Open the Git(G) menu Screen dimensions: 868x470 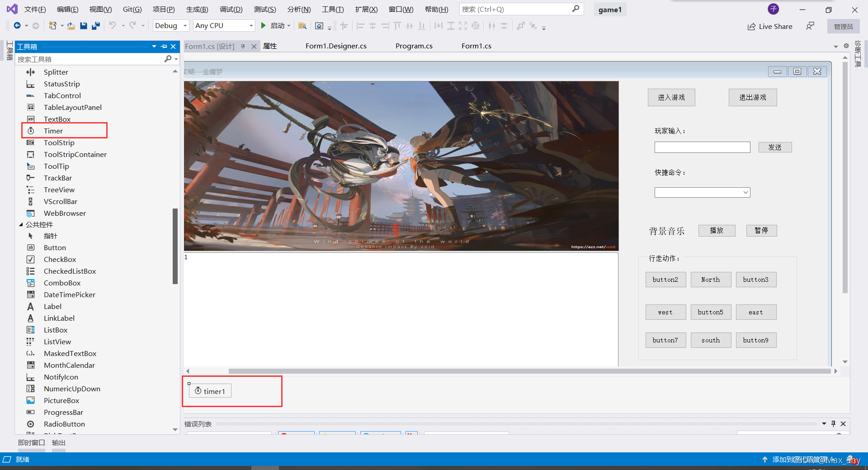click(132, 9)
